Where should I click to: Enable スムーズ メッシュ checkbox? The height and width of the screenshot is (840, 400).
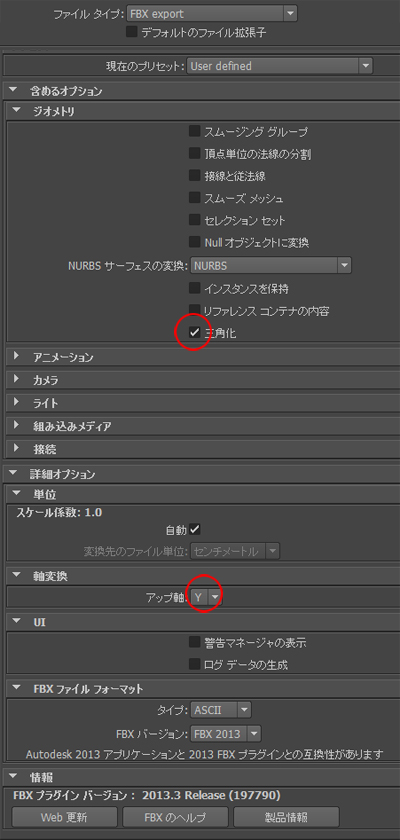click(194, 198)
